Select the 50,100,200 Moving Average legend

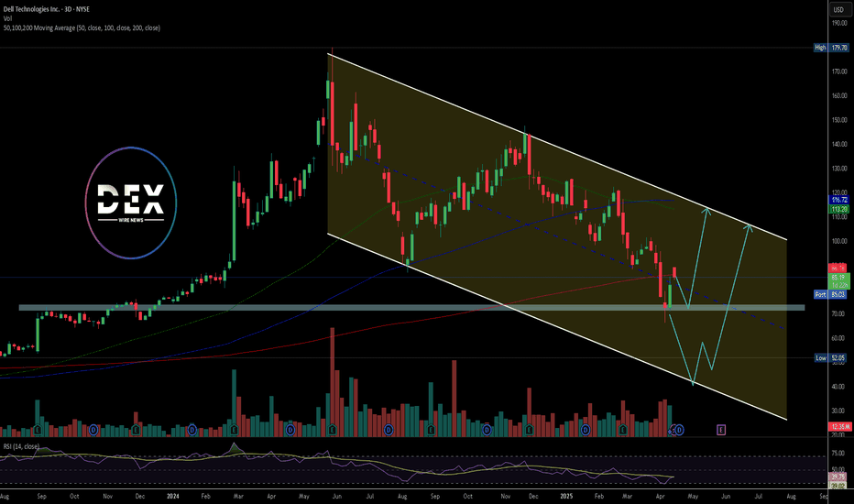82,27
